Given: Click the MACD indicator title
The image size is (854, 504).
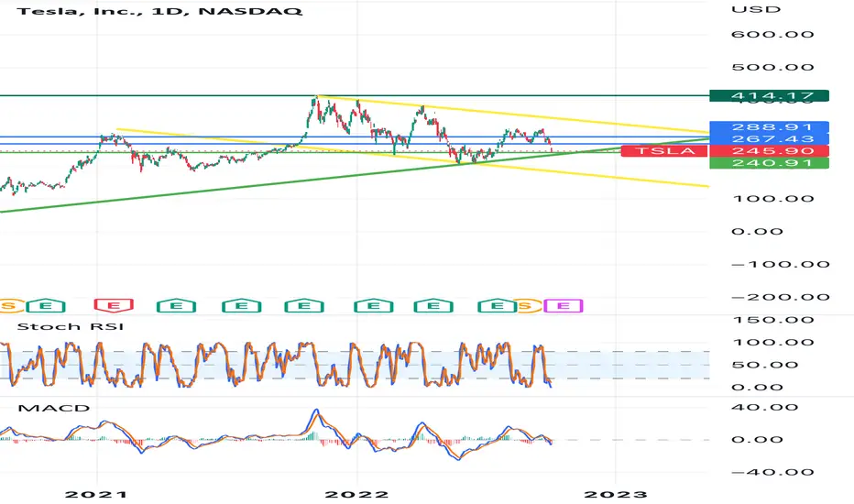Looking at the screenshot, I should 53,408.
